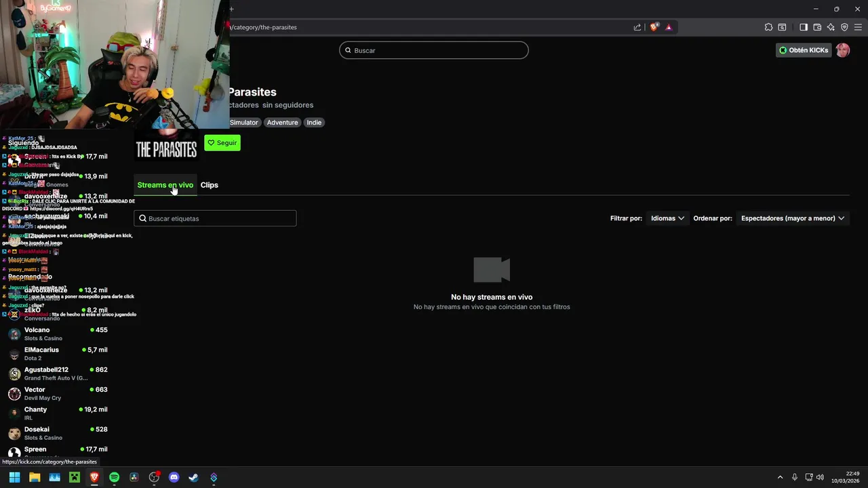Open Discord from the taskbar
Image resolution: width=868 pixels, height=488 pixels.
click(x=174, y=477)
